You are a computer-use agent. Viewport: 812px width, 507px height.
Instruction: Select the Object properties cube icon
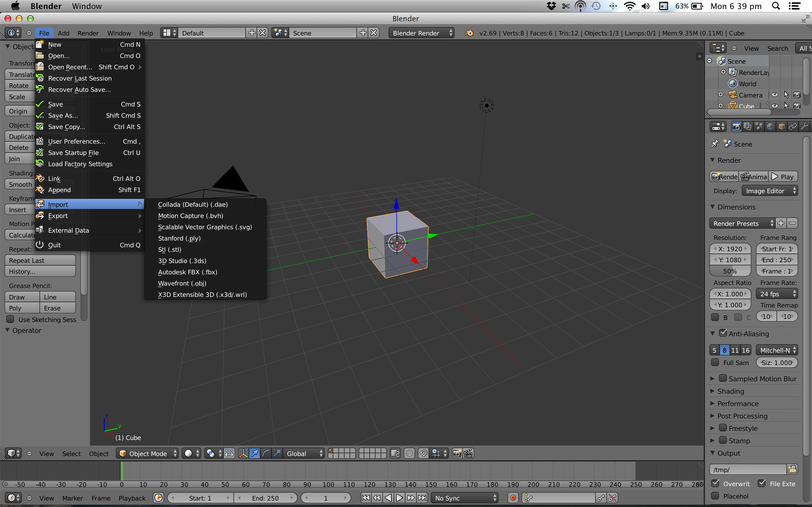[x=782, y=126]
